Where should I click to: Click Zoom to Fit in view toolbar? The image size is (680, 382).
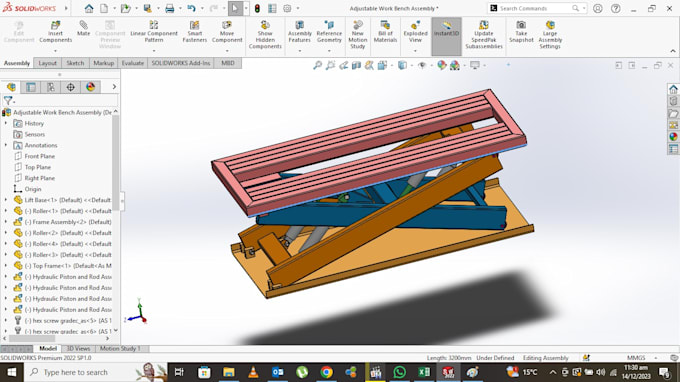coord(317,65)
